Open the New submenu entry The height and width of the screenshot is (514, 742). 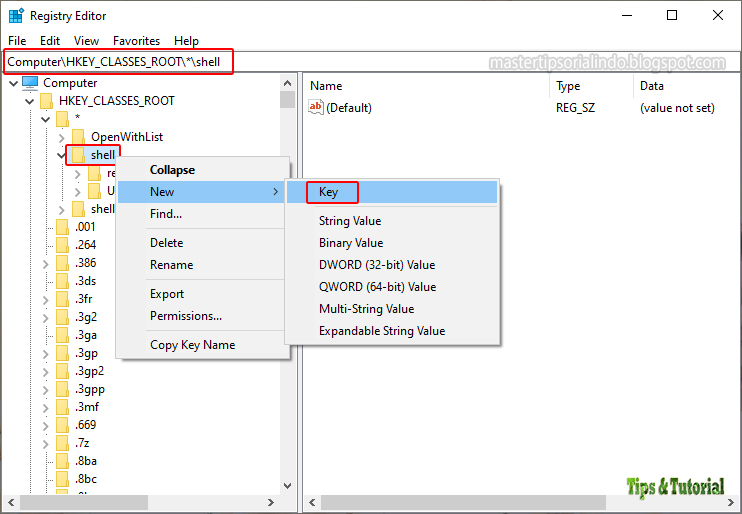coord(203,192)
